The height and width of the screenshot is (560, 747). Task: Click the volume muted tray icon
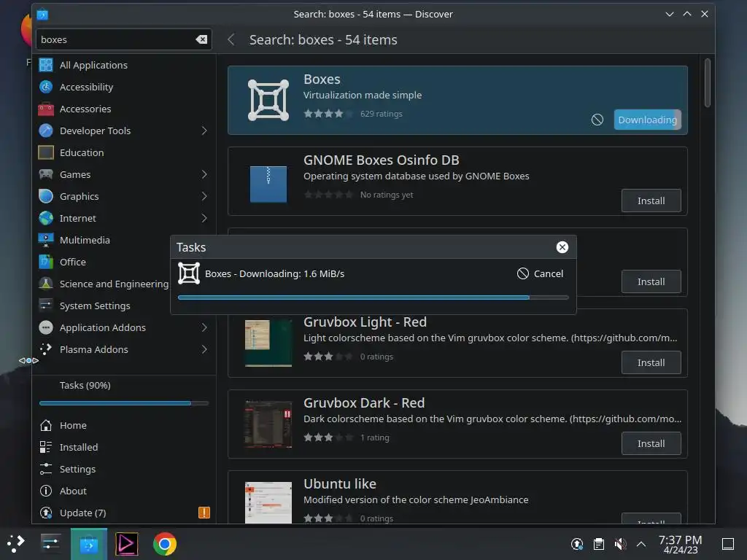click(x=620, y=544)
